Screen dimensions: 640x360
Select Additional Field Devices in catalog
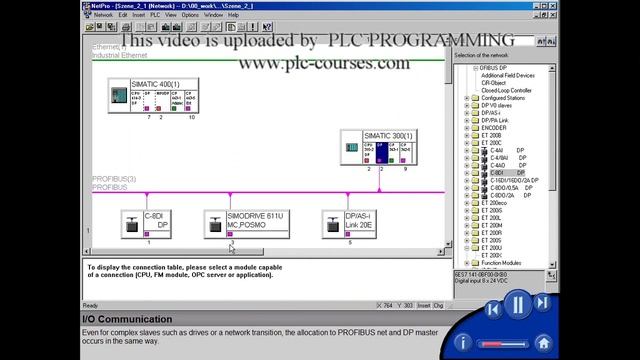click(x=508, y=76)
